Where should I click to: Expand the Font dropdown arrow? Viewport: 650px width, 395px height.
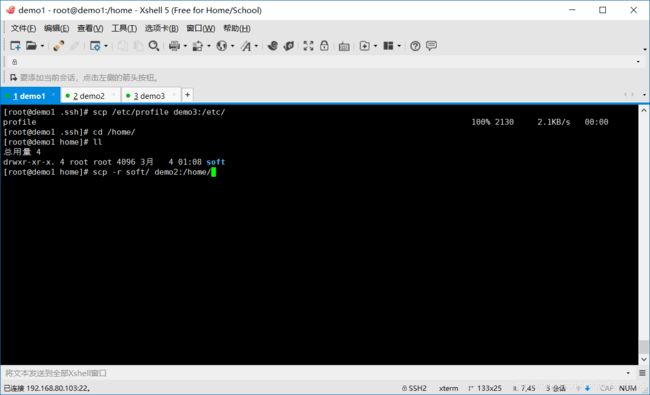(257, 46)
